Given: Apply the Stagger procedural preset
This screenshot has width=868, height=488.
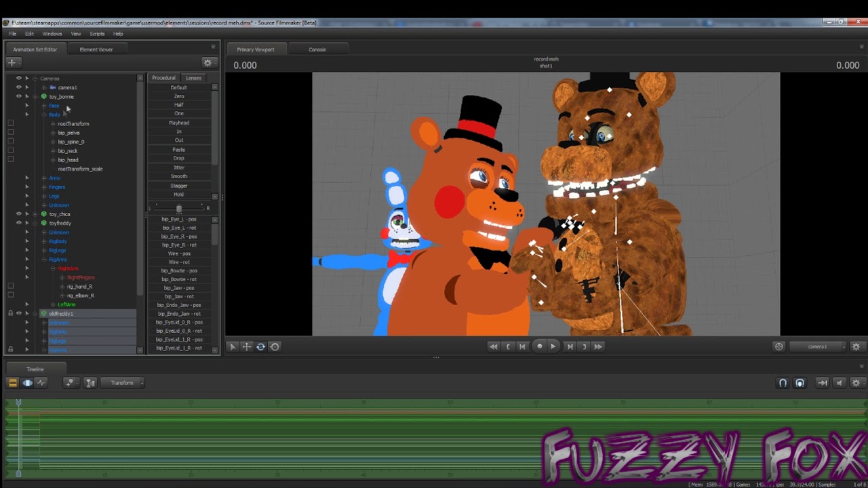Looking at the screenshot, I should coord(179,185).
